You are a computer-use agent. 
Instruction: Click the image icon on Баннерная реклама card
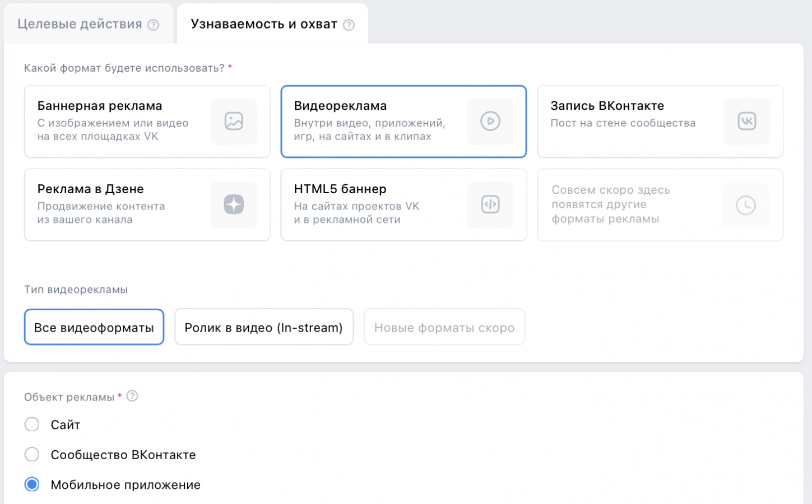coord(234,121)
